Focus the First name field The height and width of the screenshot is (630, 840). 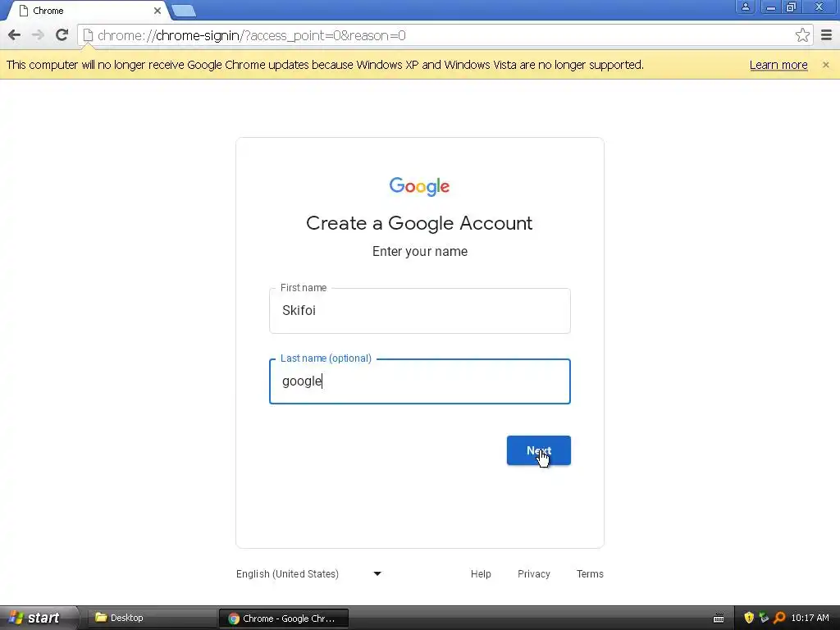pos(419,311)
